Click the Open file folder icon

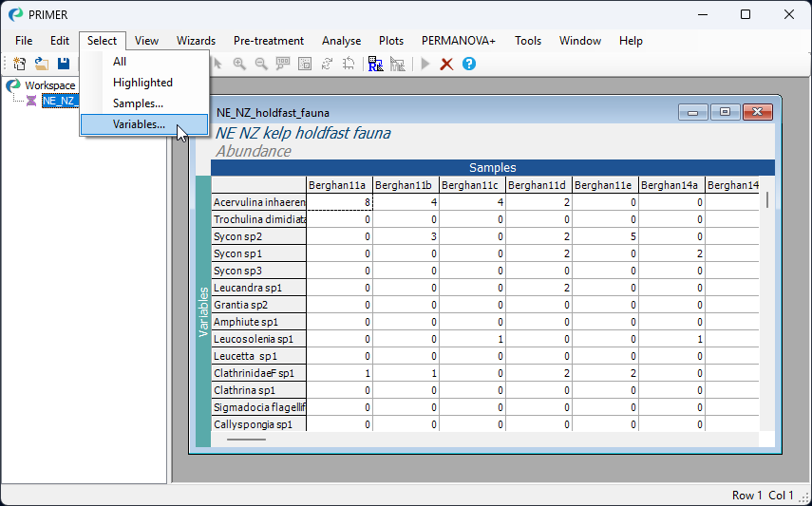tap(41, 64)
